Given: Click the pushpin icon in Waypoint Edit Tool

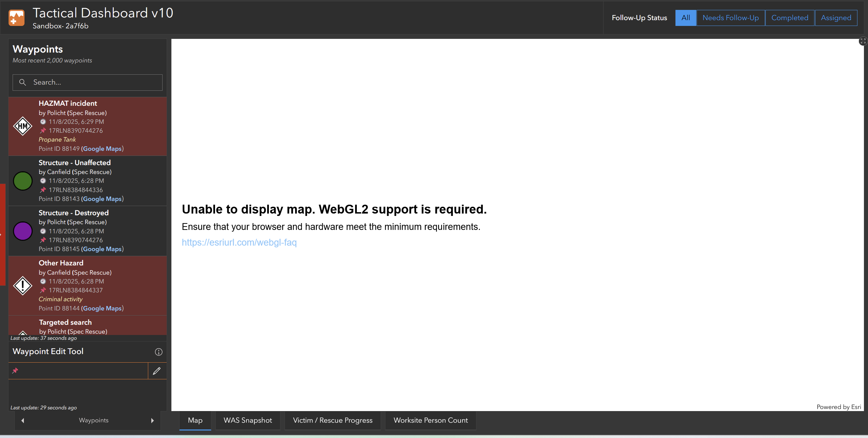Looking at the screenshot, I should click(x=15, y=371).
